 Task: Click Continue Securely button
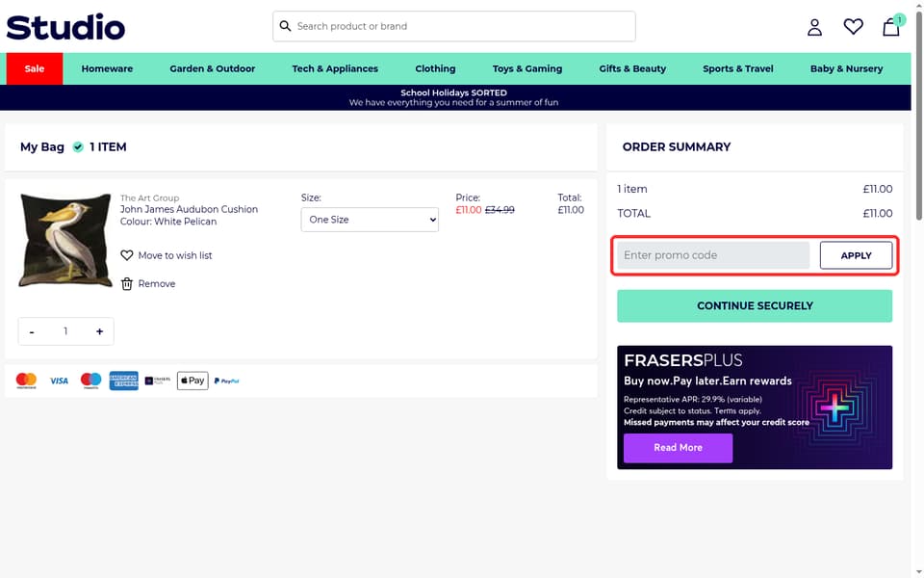click(x=755, y=305)
